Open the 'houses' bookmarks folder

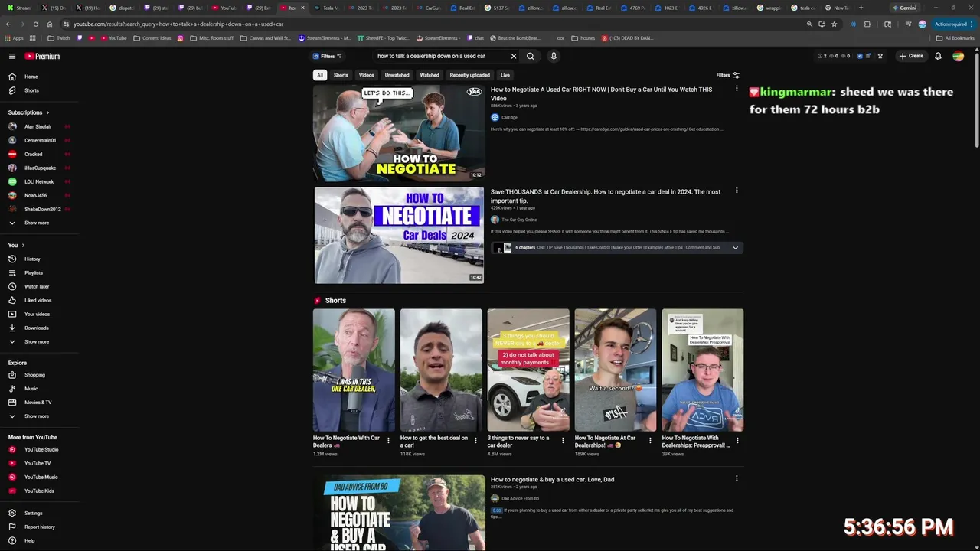point(583,37)
